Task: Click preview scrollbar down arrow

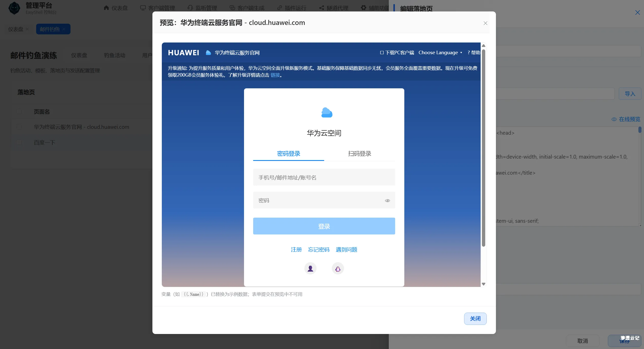Action: tap(483, 284)
